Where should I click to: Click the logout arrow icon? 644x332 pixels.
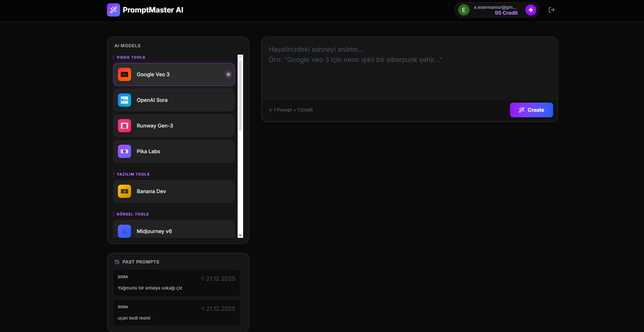click(x=552, y=10)
